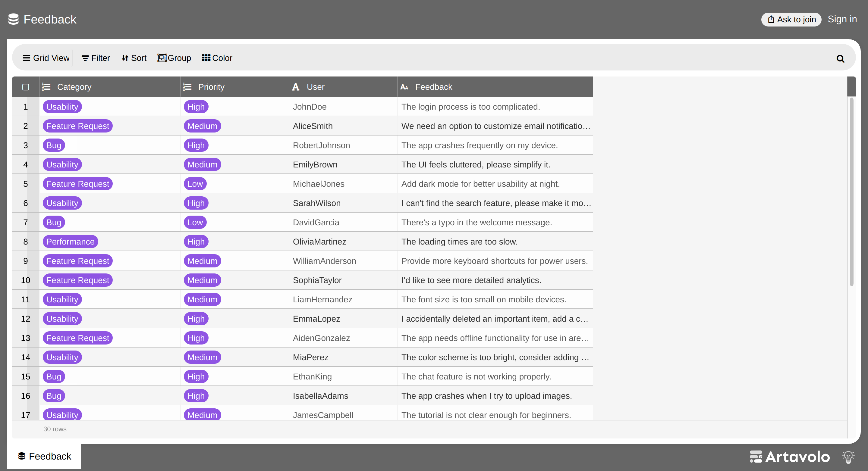868x471 pixels.
Task: Click the Artavolo logo
Action: pos(790,457)
